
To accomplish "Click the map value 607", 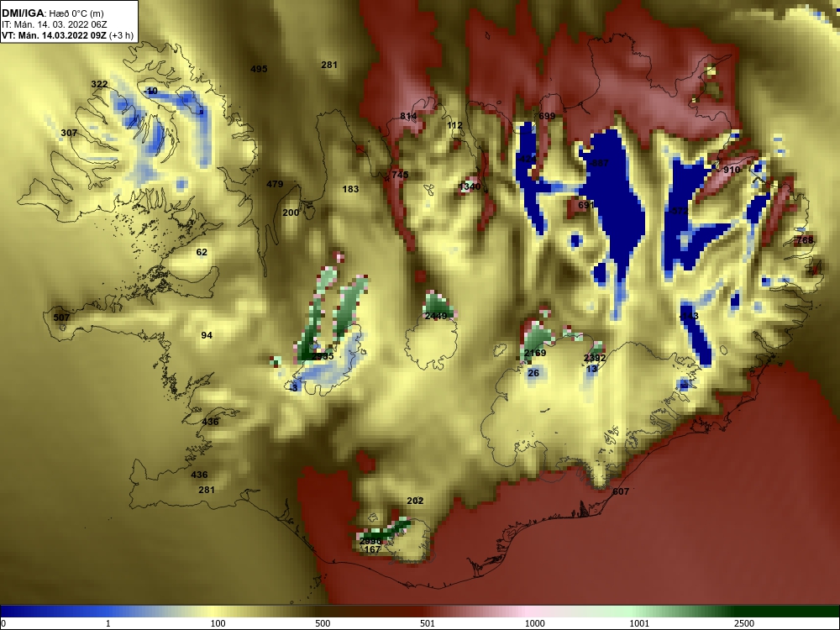I will [x=621, y=491].
